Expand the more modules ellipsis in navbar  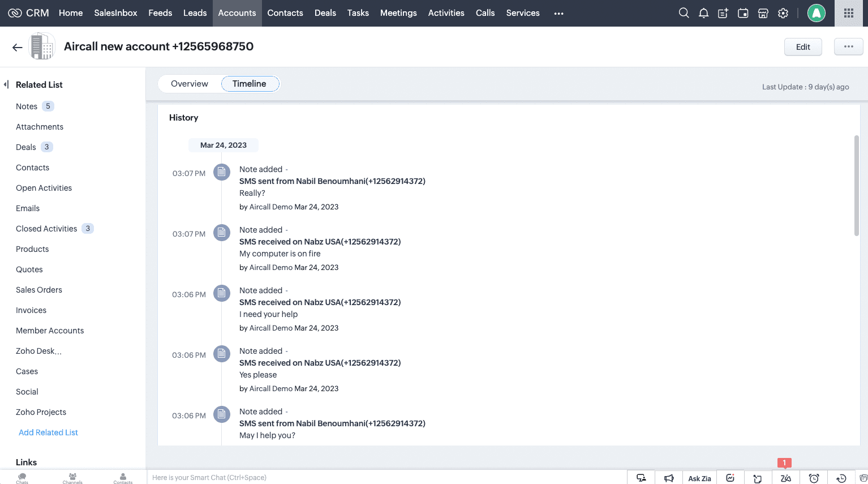pyautogui.click(x=558, y=13)
